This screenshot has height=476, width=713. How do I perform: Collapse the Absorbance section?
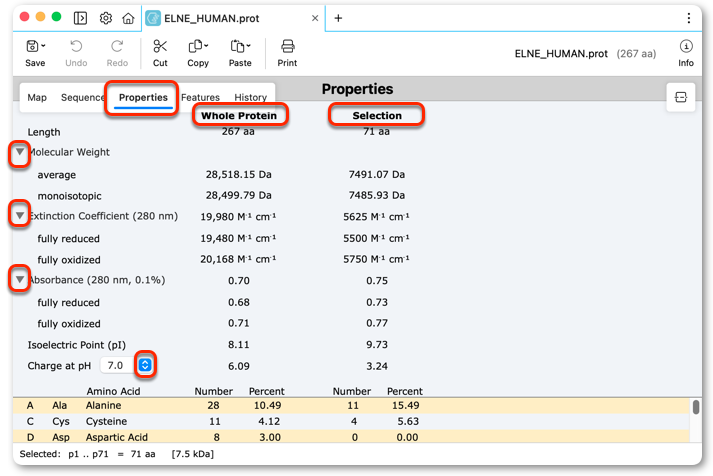point(20,280)
